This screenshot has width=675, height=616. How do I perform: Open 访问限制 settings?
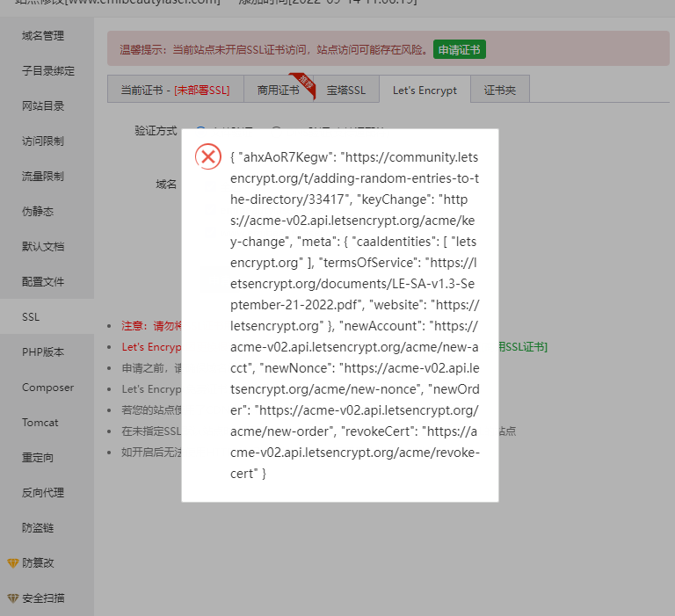(43, 141)
